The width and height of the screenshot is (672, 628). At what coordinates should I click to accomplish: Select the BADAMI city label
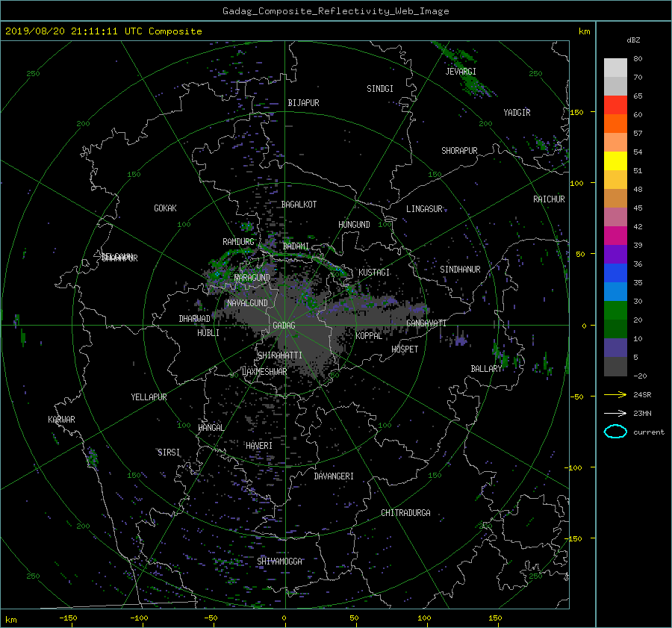(296, 246)
